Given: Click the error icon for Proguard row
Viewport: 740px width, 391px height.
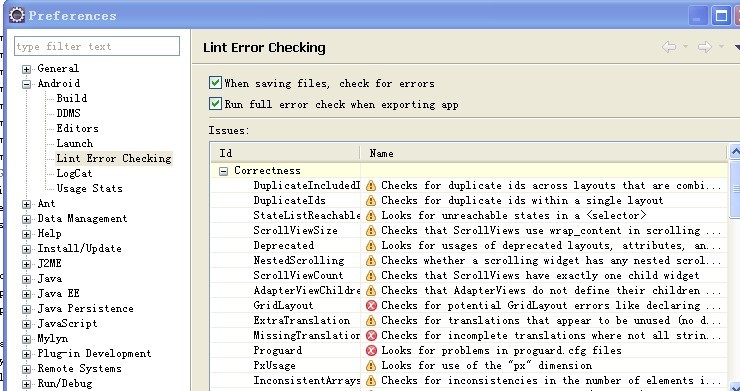Looking at the screenshot, I should (x=371, y=350).
